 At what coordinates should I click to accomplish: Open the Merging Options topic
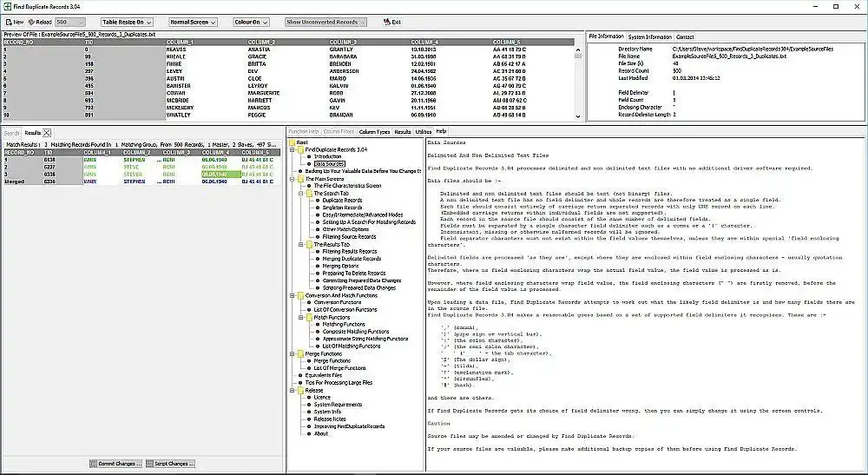[340, 266]
